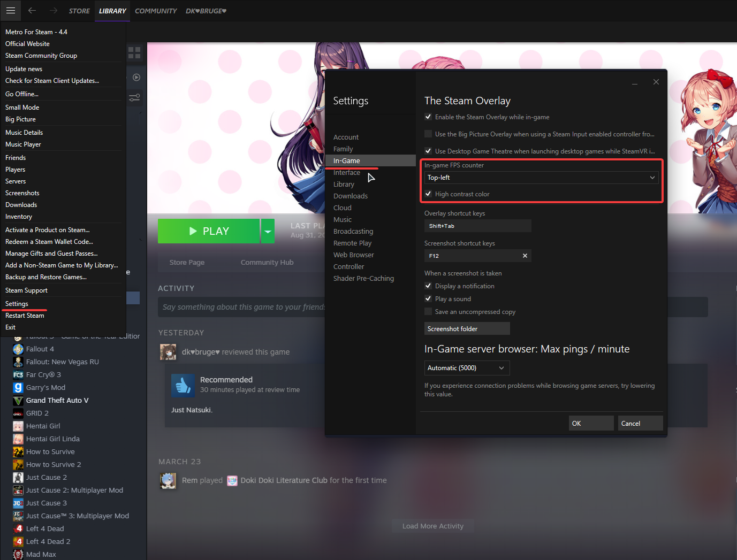Click the Just Cause 2 game icon
The image size is (737, 560).
18,478
